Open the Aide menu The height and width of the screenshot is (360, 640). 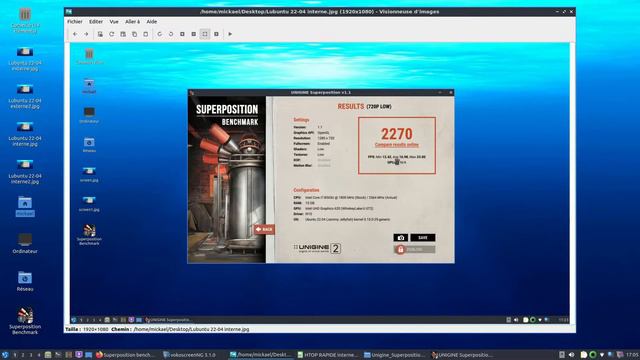(x=151, y=22)
